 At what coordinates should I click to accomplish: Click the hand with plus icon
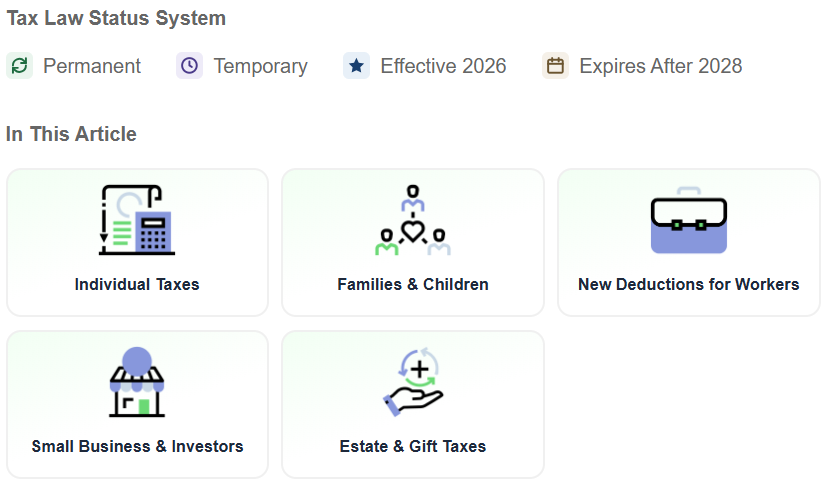coord(413,382)
